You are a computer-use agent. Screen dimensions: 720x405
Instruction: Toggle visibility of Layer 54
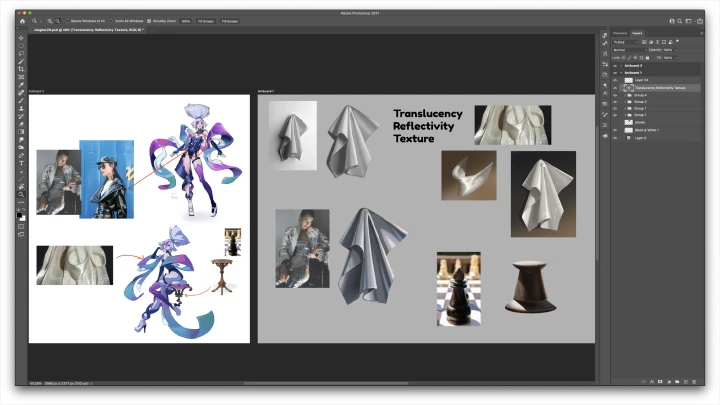coord(615,80)
